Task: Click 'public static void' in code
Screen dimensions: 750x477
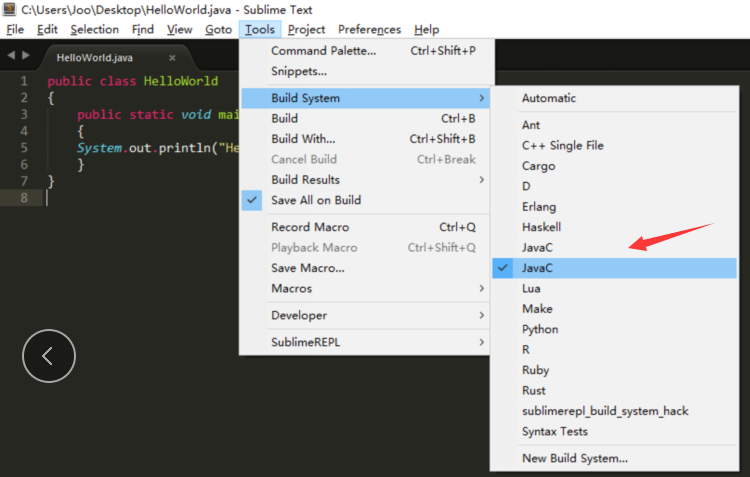Action: click(x=144, y=114)
